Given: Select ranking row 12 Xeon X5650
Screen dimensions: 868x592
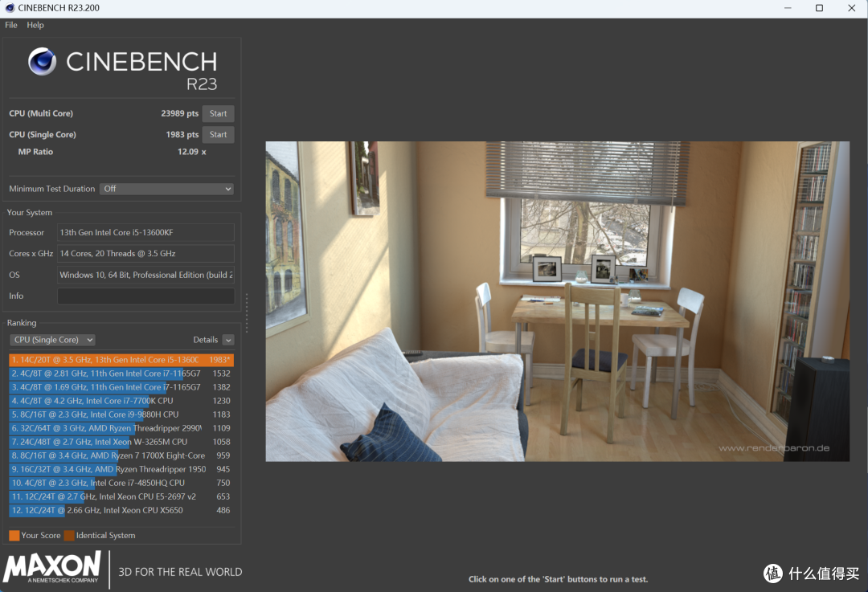Looking at the screenshot, I should (x=121, y=510).
